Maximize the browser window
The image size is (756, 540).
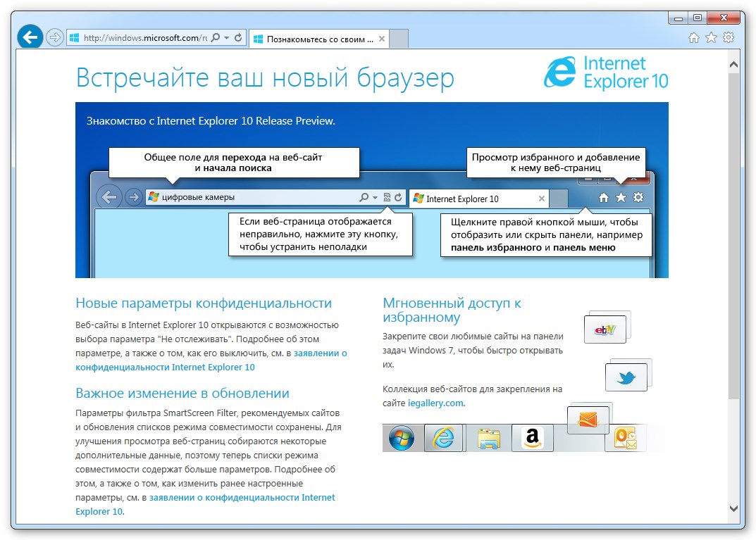coord(698,18)
